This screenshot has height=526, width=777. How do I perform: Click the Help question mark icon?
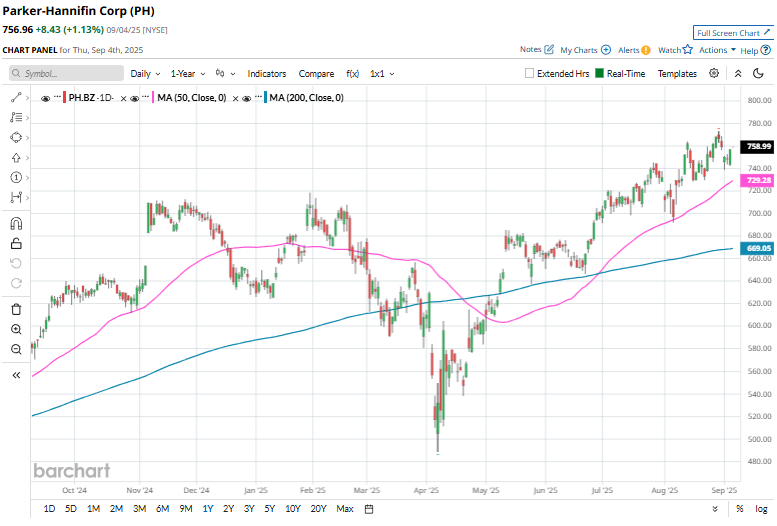(766, 50)
